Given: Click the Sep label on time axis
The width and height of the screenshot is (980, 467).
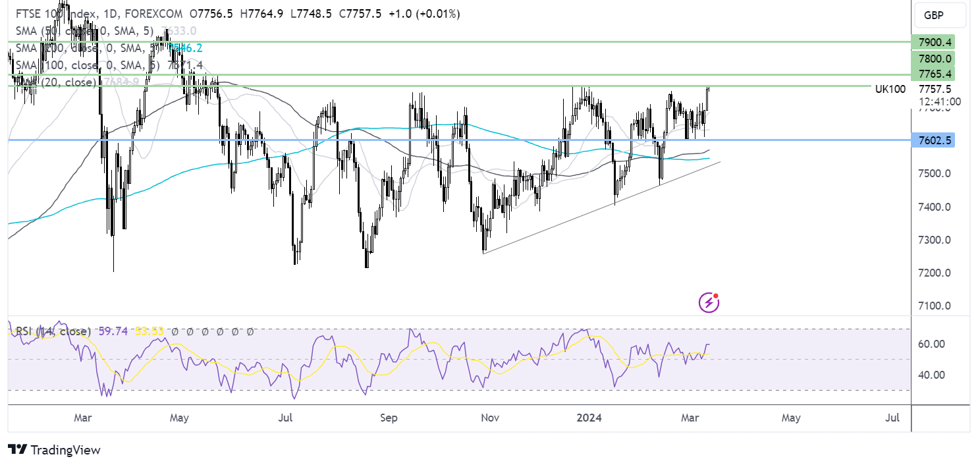Looking at the screenshot, I should click(389, 418).
